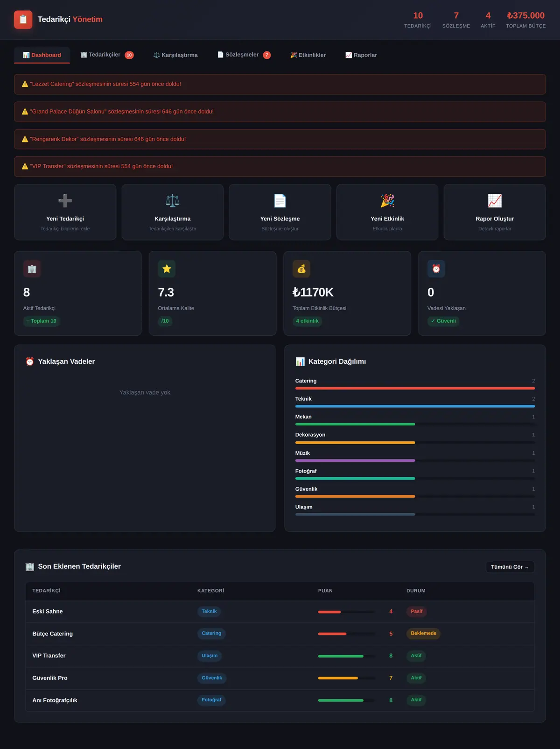Open the Raporlar tab

point(361,55)
